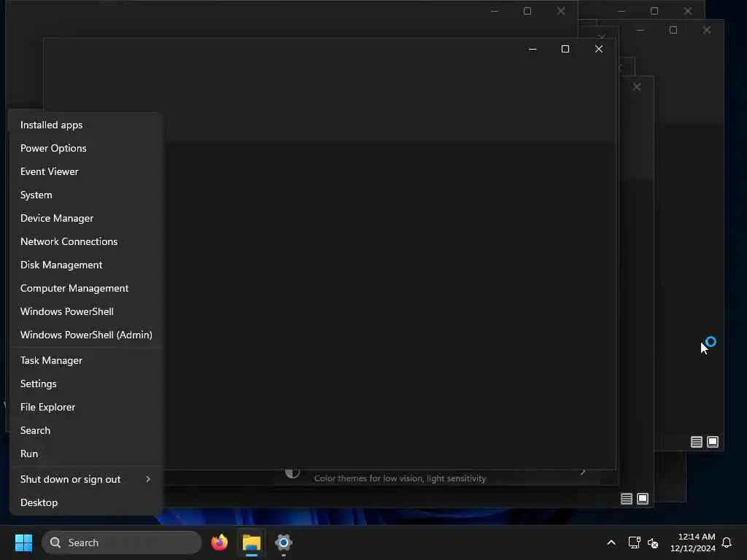Open File Explorer taskbar icon
Image resolution: width=747 pixels, height=560 pixels.
click(x=252, y=542)
